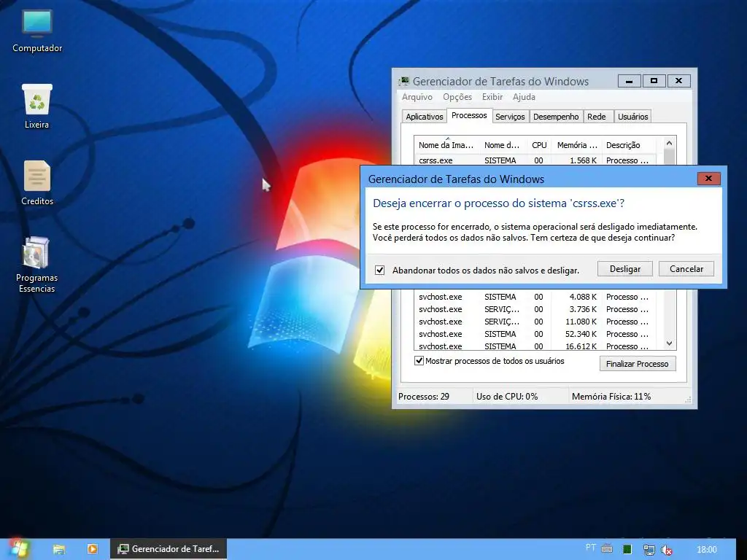Switch to the Aplicativos tab
747x560 pixels.
click(x=425, y=117)
